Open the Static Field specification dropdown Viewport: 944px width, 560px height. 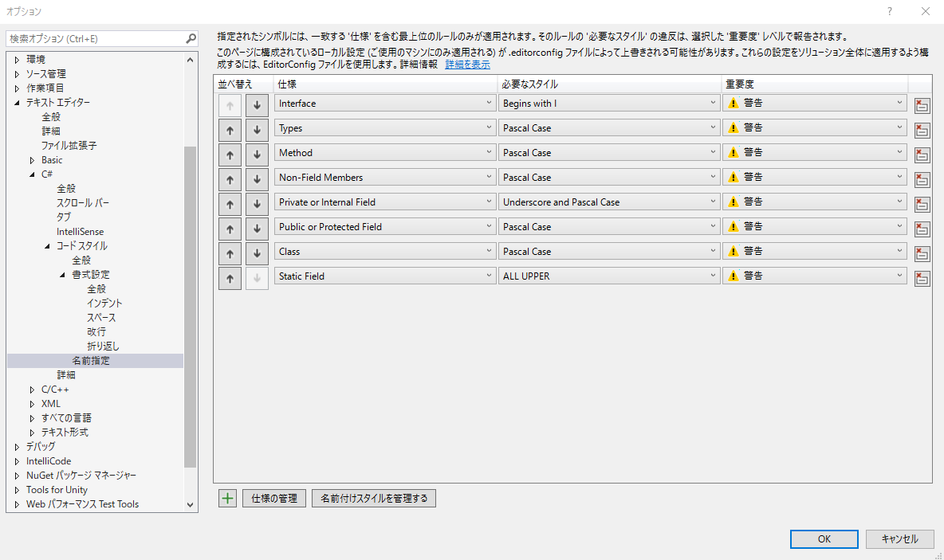(x=385, y=276)
